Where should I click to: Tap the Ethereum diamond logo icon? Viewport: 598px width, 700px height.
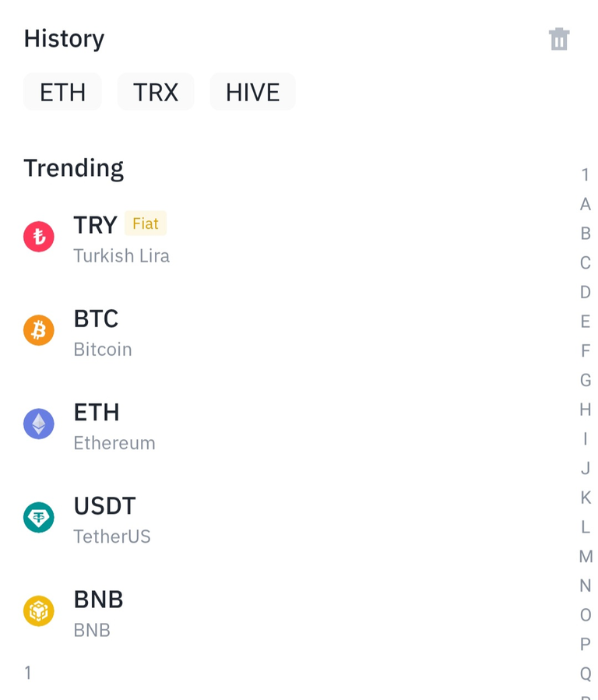tap(39, 424)
